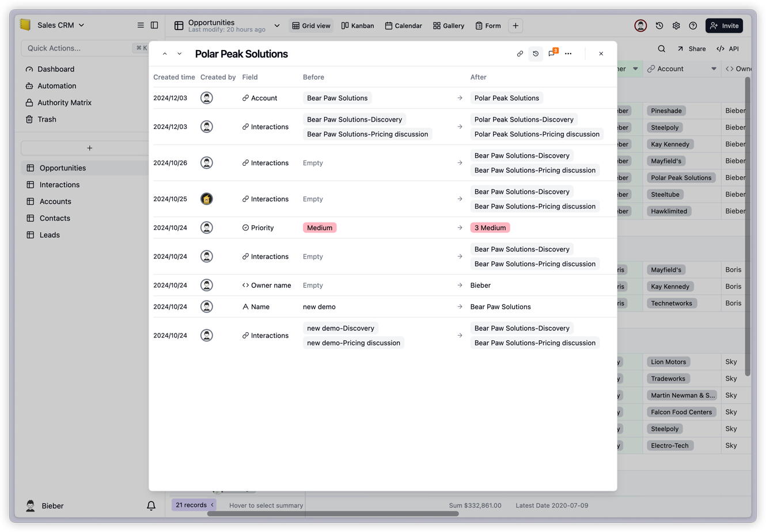This screenshot has height=532, width=766.
Task: Switch to the Kanban view tab
Action: coord(357,25)
